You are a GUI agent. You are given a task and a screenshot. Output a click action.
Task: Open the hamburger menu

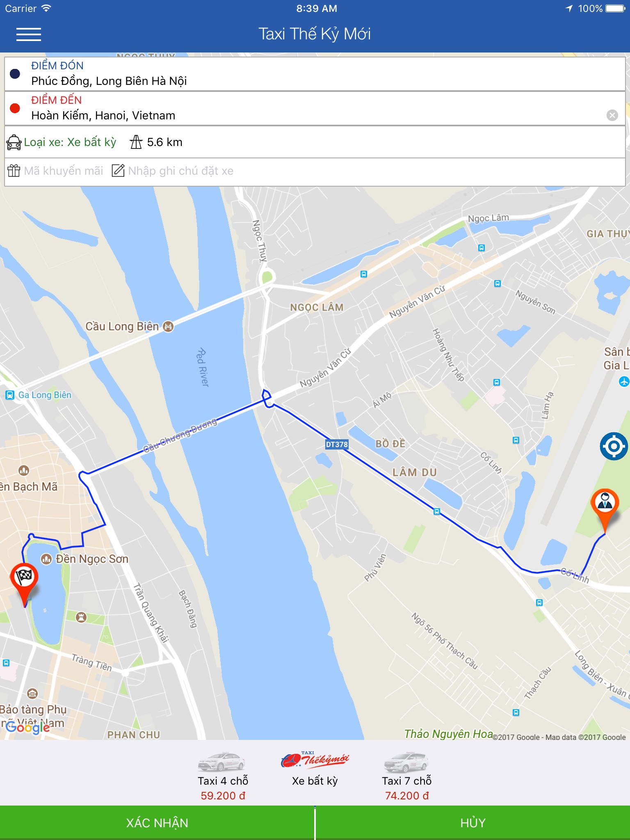point(28,34)
